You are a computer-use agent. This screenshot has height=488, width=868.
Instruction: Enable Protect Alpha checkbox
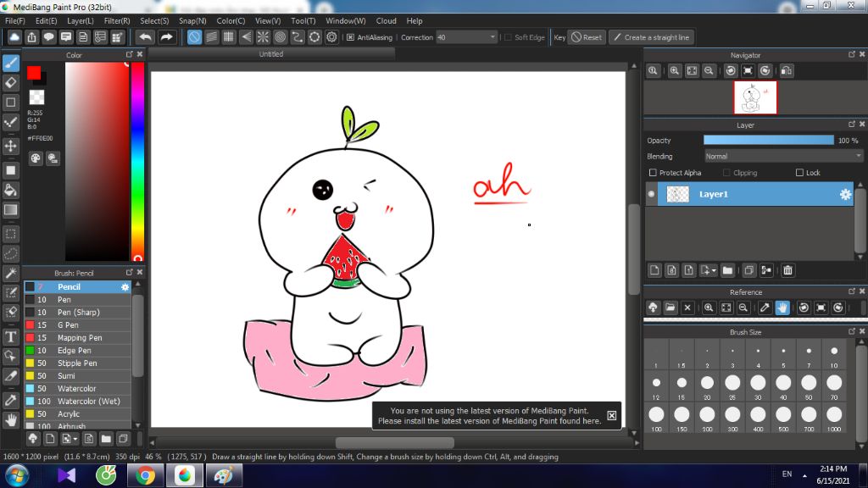pyautogui.click(x=653, y=173)
